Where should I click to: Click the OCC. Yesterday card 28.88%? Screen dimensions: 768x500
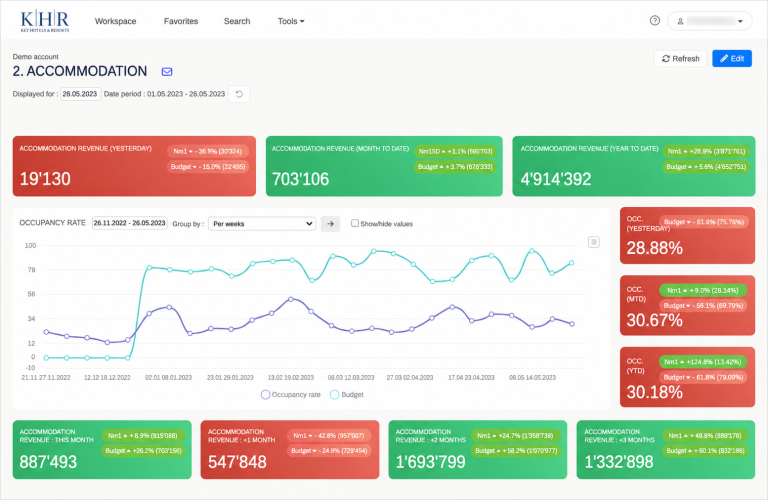[687, 236]
